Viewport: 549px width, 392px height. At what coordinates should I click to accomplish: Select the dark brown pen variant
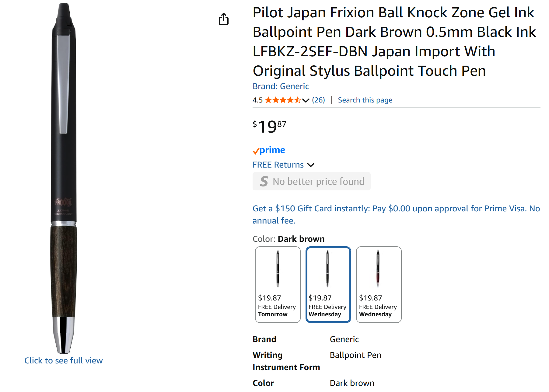pyautogui.click(x=328, y=284)
